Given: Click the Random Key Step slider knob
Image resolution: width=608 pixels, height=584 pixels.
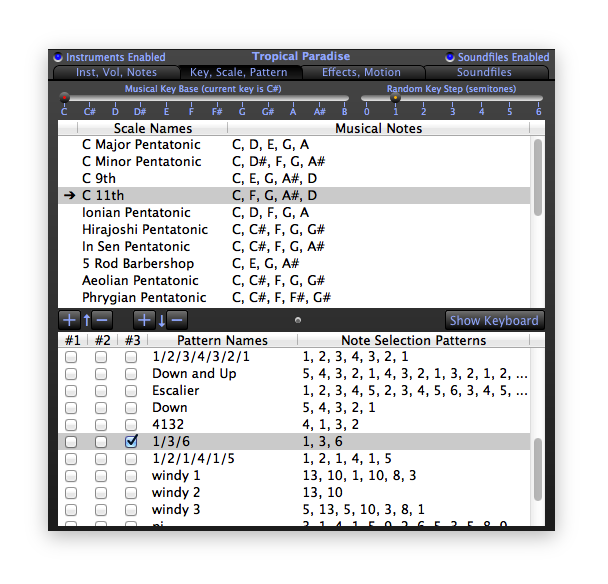Looking at the screenshot, I should click(x=395, y=98).
